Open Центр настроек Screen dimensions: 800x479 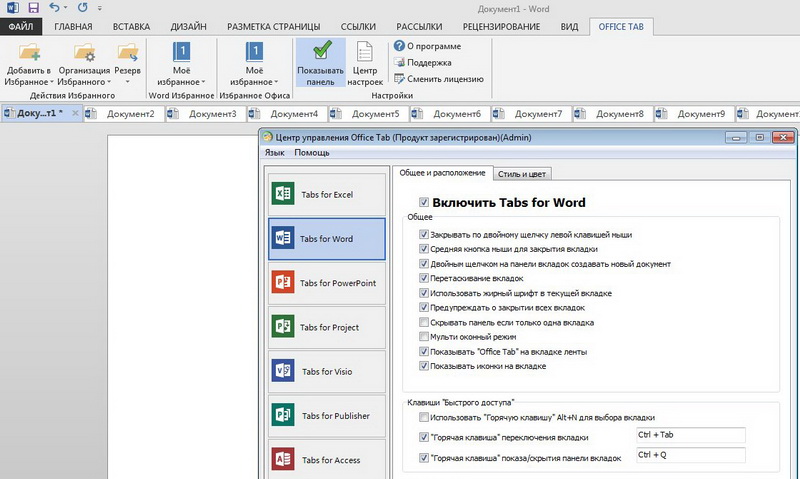point(365,62)
